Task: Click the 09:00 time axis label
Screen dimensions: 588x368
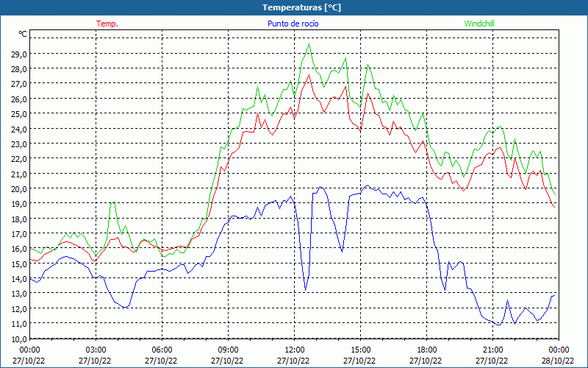Action: (x=228, y=350)
